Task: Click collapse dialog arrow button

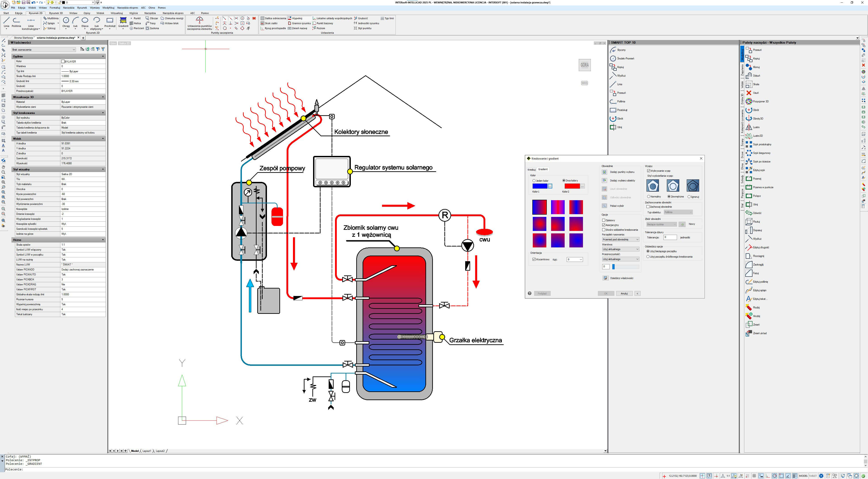Action: pos(637,294)
